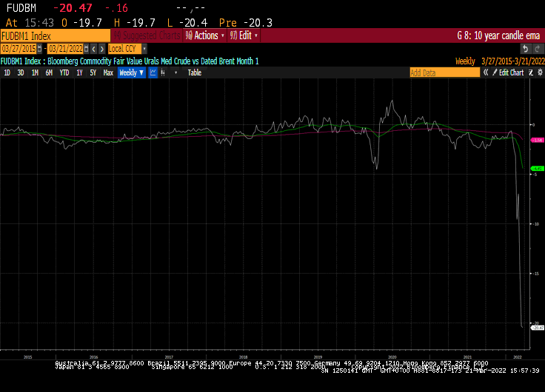Click the undo arrow icon
Viewport: 545px width, 392px height.
[x=524, y=49]
